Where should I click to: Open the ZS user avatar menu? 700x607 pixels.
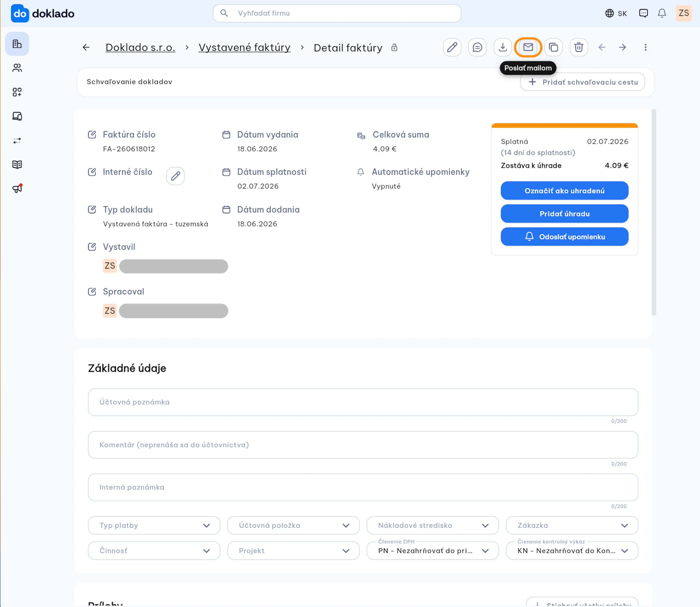point(684,13)
